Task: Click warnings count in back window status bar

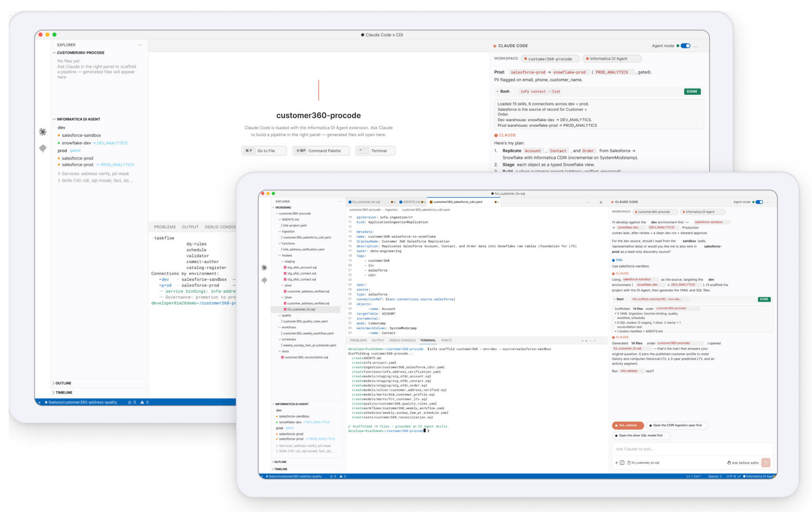Action: [145, 402]
